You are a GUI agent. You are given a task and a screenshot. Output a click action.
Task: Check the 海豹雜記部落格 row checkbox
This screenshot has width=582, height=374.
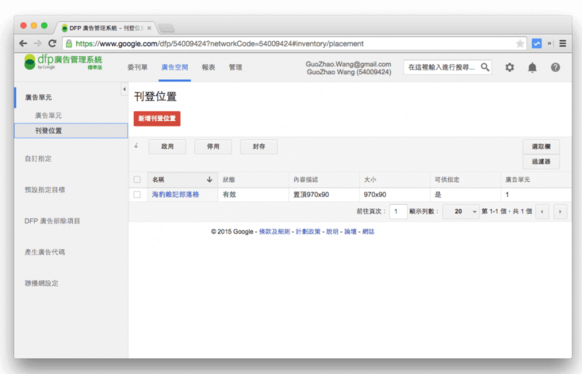point(137,194)
